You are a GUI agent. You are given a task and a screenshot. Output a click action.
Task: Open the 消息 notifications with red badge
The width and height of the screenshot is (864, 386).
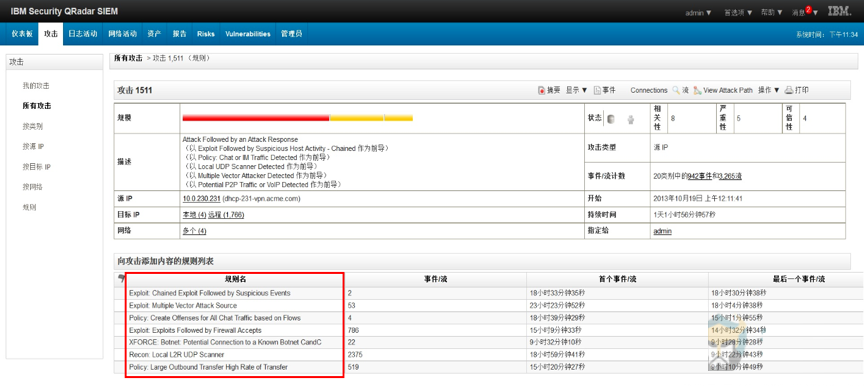(804, 12)
